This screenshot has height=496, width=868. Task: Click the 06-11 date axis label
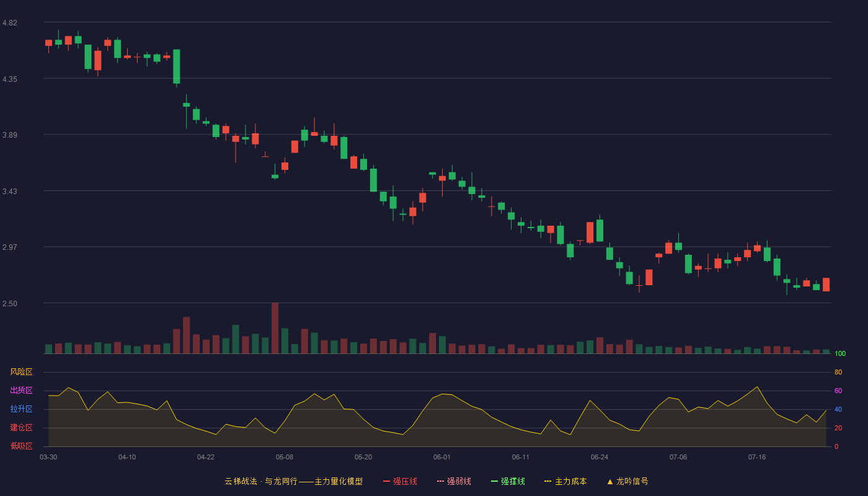point(521,457)
